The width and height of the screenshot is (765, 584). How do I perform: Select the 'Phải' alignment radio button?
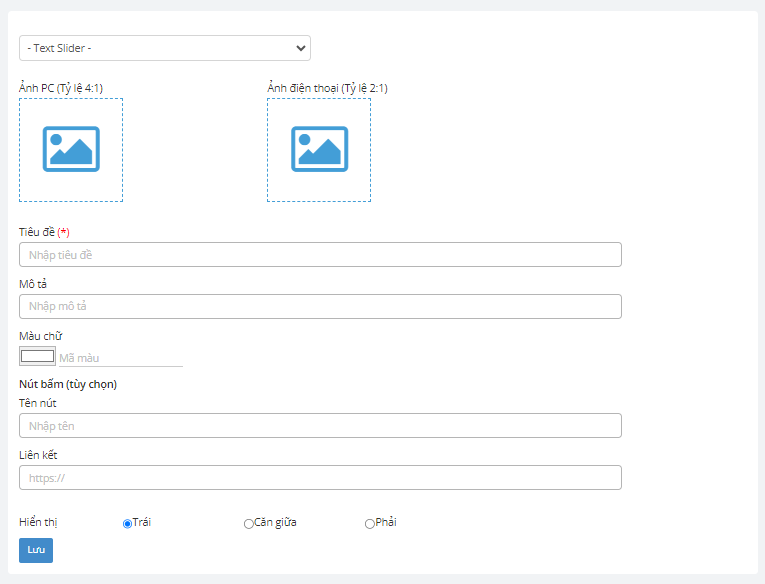pyautogui.click(x=370, y=524)
